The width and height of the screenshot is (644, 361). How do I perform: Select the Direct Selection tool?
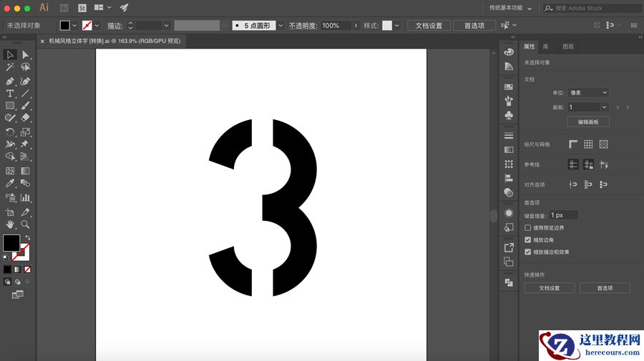[x=26, y=54]
